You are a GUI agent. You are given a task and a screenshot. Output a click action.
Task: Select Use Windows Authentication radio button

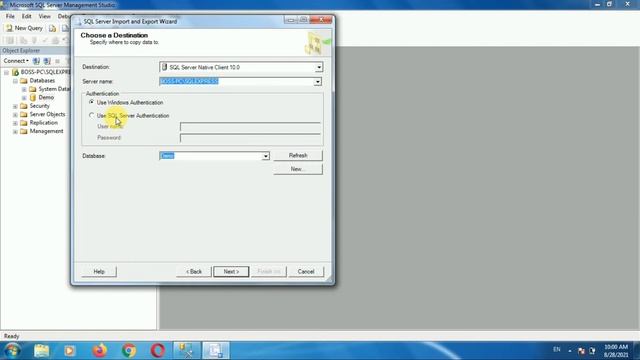coord(91,102)
